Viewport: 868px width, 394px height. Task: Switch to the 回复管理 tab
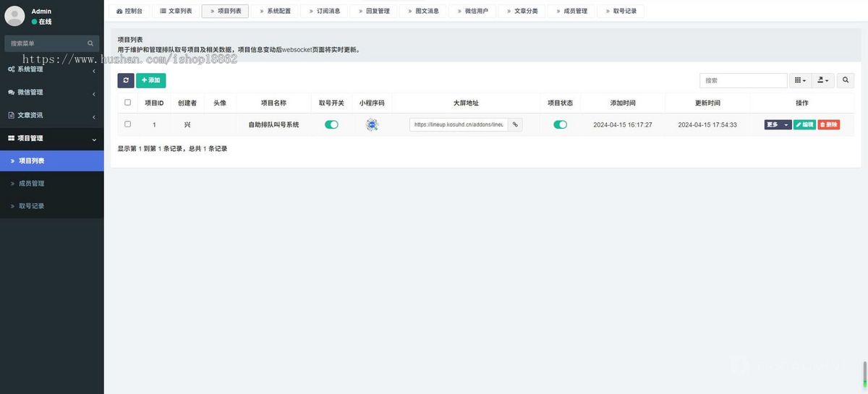[373, 11]
